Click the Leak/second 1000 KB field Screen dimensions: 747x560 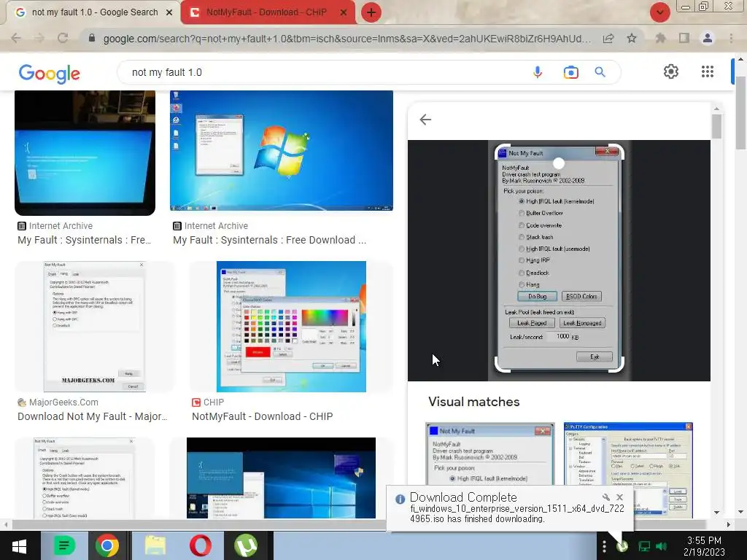click(559, 337)
